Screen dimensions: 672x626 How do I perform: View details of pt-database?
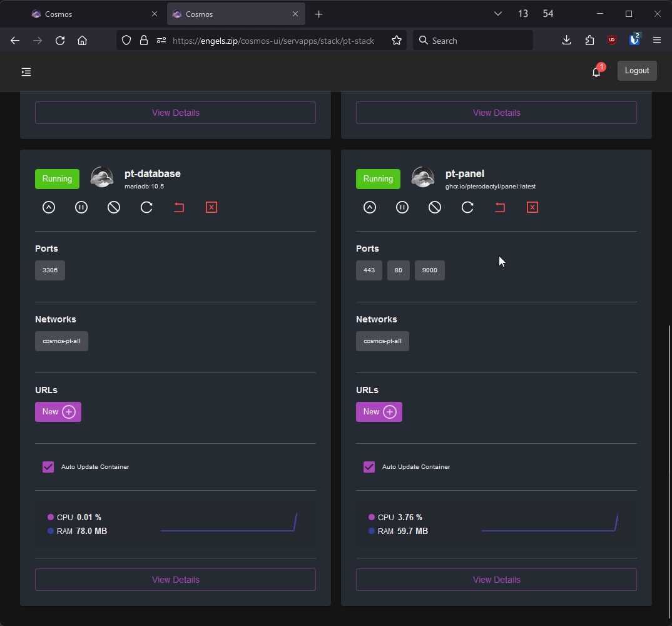[x=176, y=580]
